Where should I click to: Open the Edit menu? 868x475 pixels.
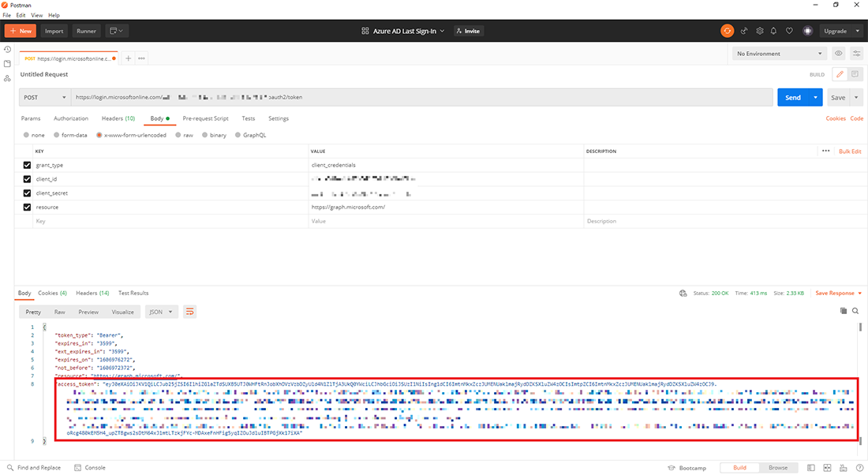(21, 16)
